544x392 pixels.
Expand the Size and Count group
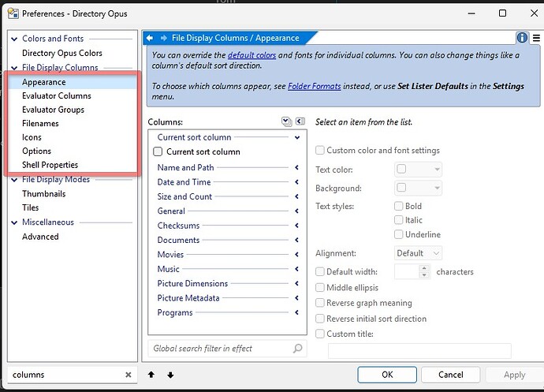click(297, 196)
